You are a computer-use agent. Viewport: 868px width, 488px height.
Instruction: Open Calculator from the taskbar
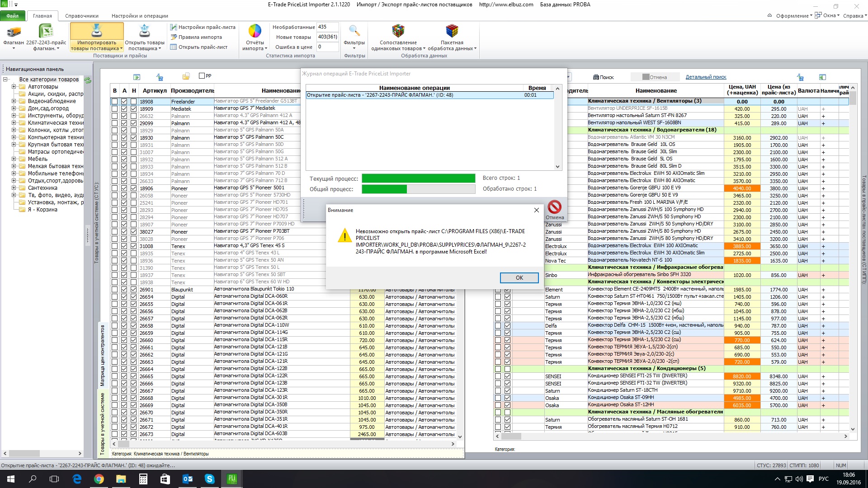[143, 479]
